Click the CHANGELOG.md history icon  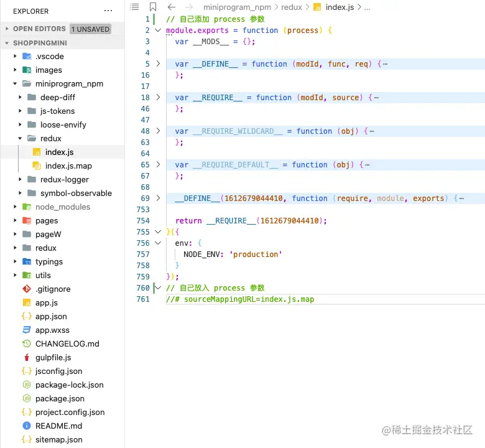[x=27, y=343]
